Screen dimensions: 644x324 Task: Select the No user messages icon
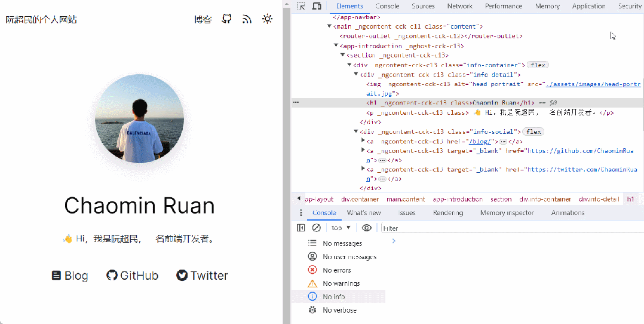(x=312, y=256)
